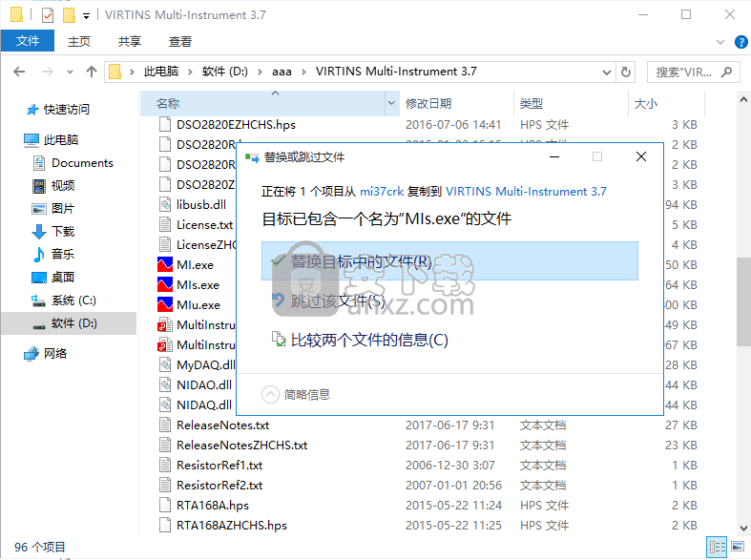Open 名称 column filter dropdown
Screen dimensions: 751x560
[x=391, y=103]
